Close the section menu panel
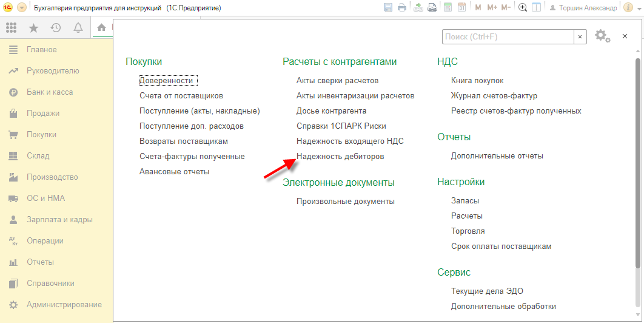Image resolution: width=644 pixels, height=323 pixels. [625, 36]
